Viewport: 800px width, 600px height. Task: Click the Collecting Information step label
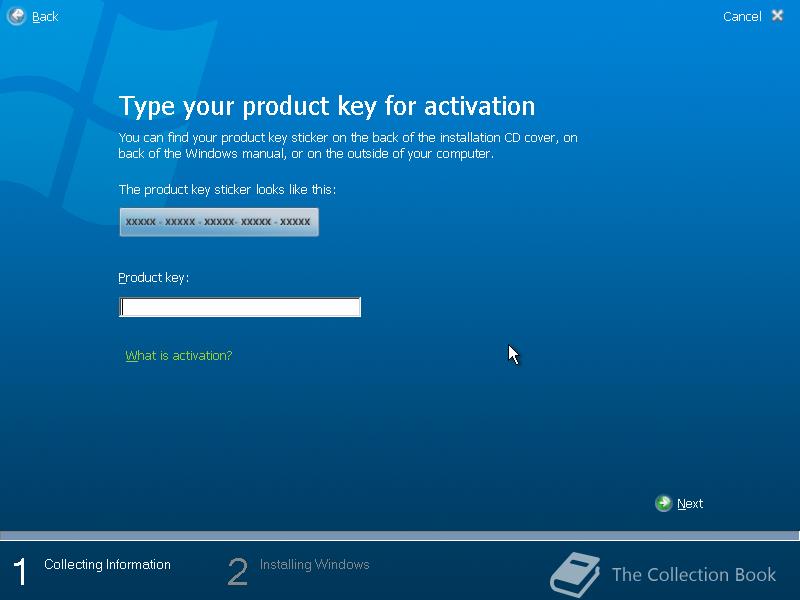click(x=107, y=564)
